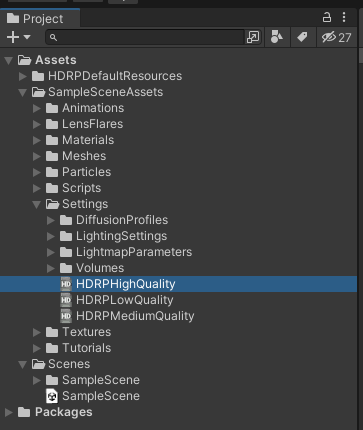
Task: Click the HDRPHighQuality HD asset icon
Action: (x=66, y=284)
